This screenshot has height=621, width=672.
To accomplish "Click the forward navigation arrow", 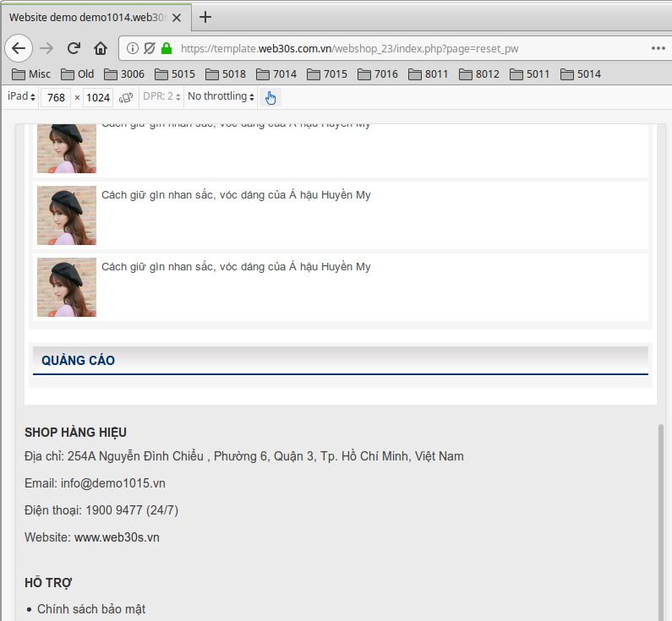I will pos(46,48).
